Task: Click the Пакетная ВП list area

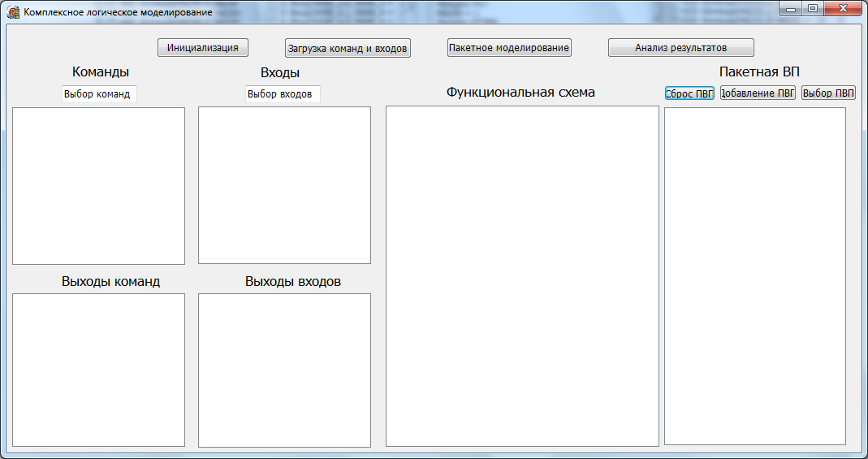Action: tap(755, 276)
